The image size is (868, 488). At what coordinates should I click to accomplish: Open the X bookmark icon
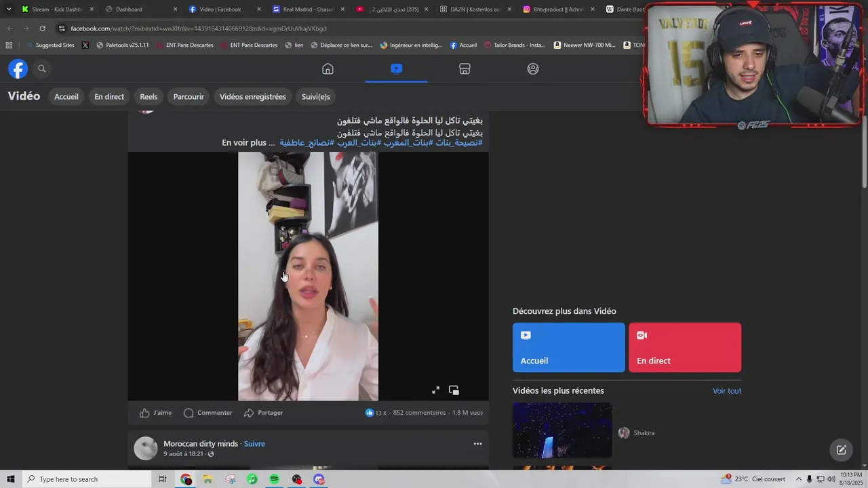85,45
